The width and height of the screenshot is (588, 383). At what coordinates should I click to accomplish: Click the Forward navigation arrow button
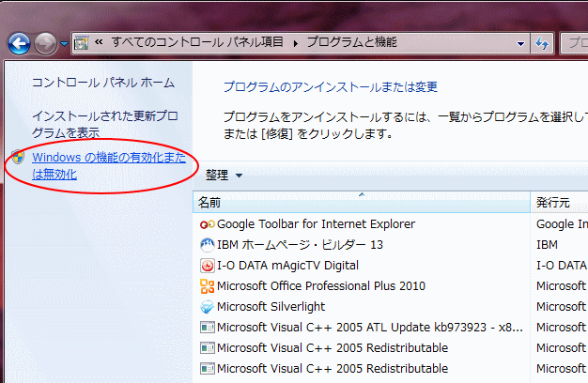(x=45, y=44)
